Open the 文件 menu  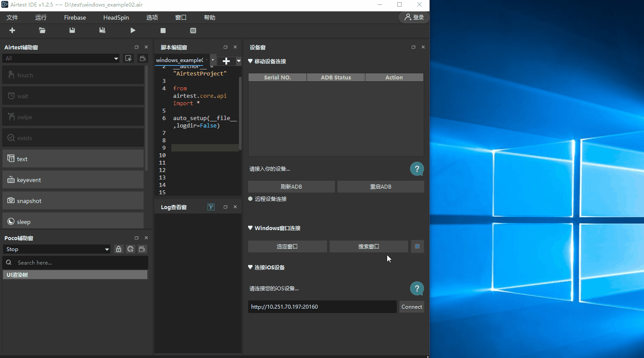(x=12, y=17)
